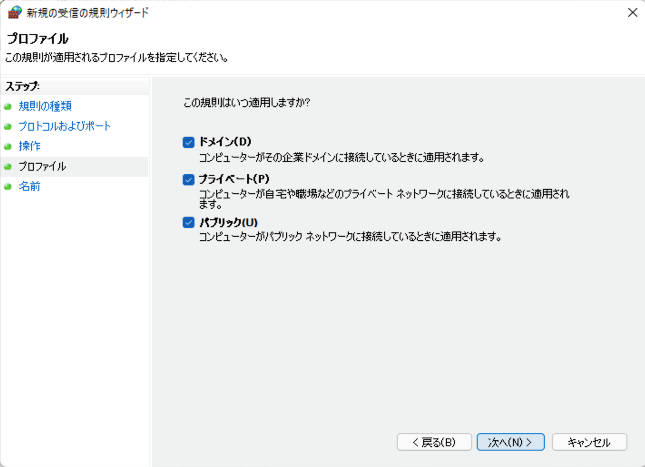Click the green bullet beside 名前

pos(7,187)
